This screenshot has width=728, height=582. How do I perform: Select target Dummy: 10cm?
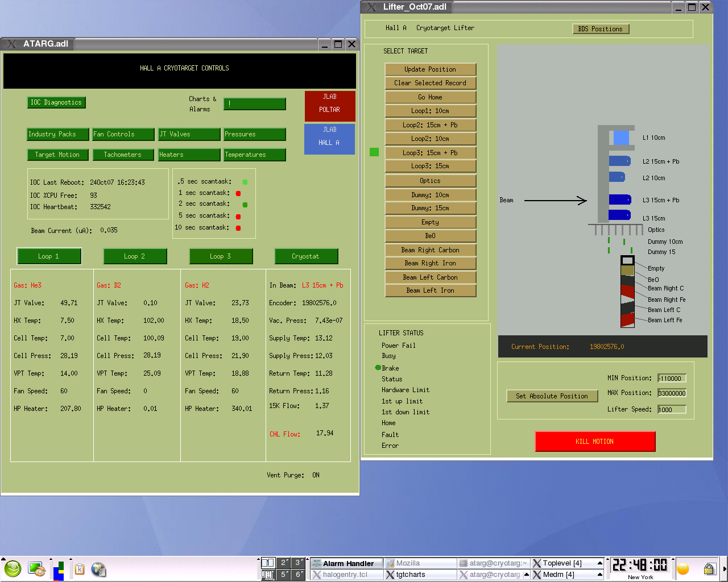point(431,195)
